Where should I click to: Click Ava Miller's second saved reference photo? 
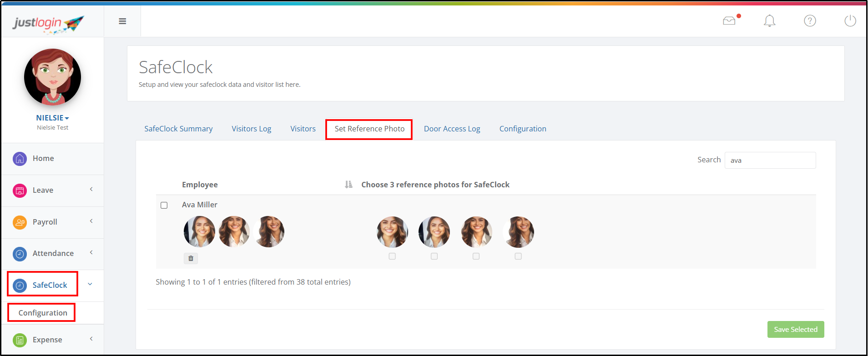click(234, 231)
